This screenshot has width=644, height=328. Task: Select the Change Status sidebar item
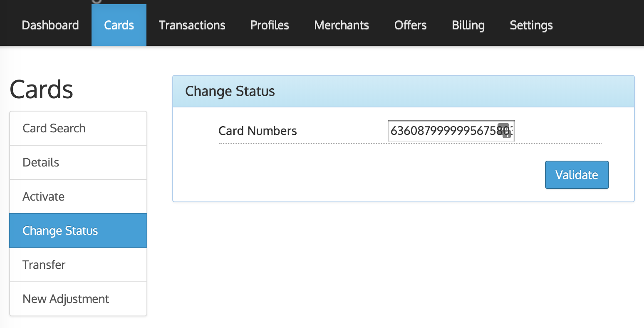click(x=60, y=231)
